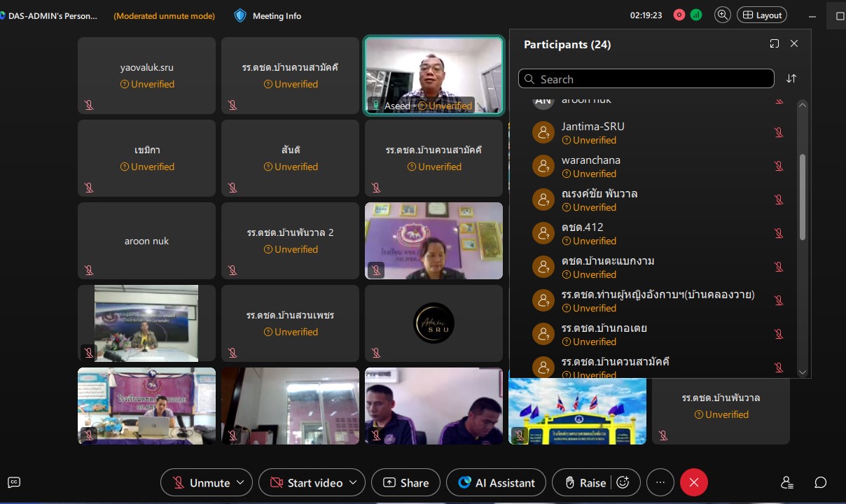Viewport: 846px width, 504px height.
Task: Open the AI Assistant
Action: click(496, 482)
